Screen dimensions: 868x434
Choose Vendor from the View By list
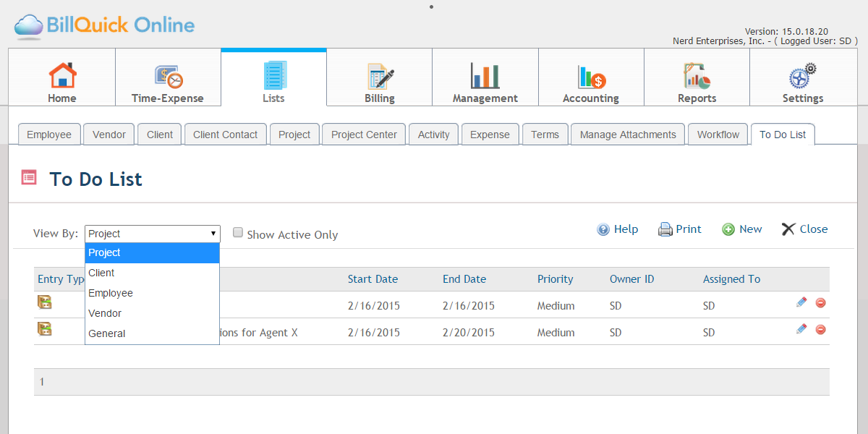click(x=152, y=313)
